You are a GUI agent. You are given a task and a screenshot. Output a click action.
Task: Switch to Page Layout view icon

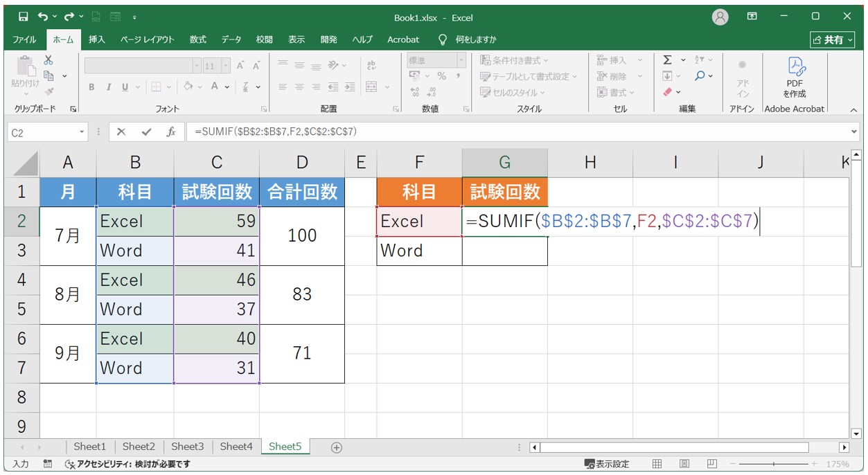684,463
